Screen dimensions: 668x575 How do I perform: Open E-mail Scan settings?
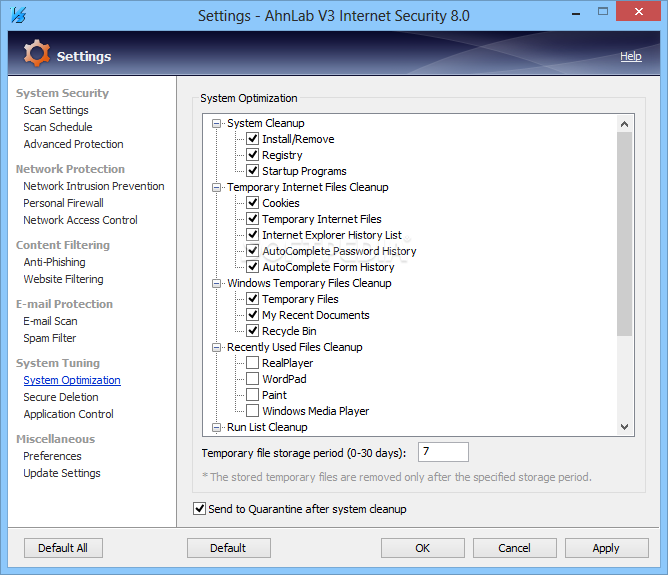pyautogui.click(x=50, y=321)
